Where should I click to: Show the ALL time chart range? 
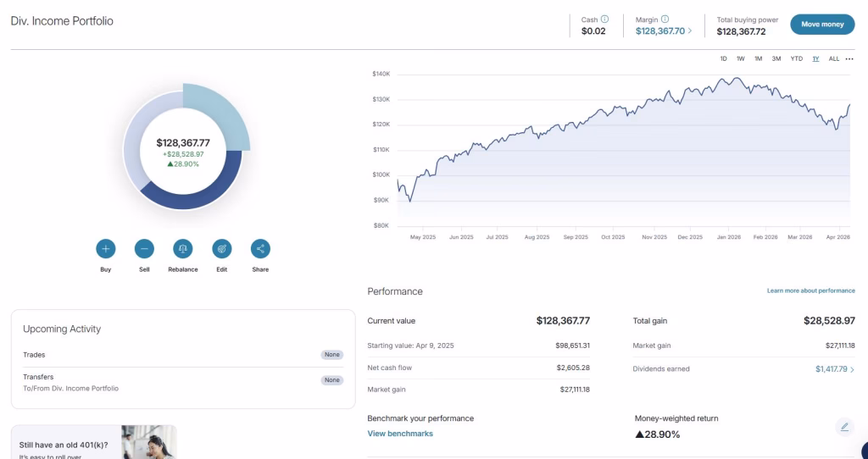tap(834, 58)
